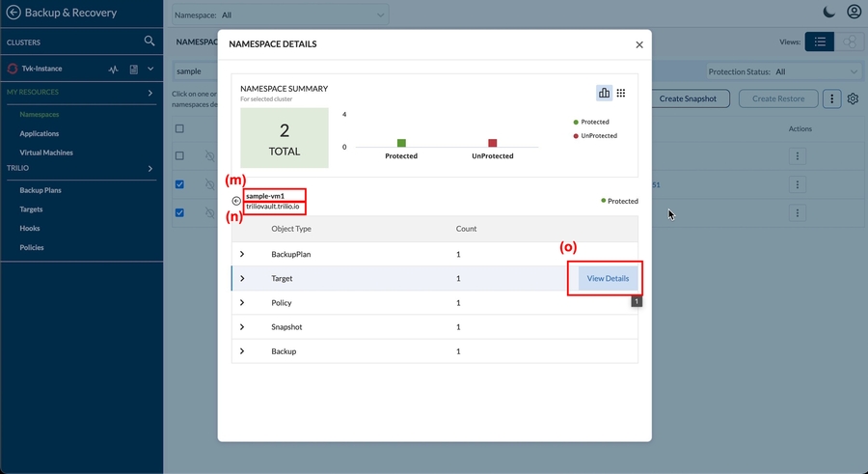868x474 pixels.
Task: Open Virtual Machines in the sidebar
Action: coord(46,153)
